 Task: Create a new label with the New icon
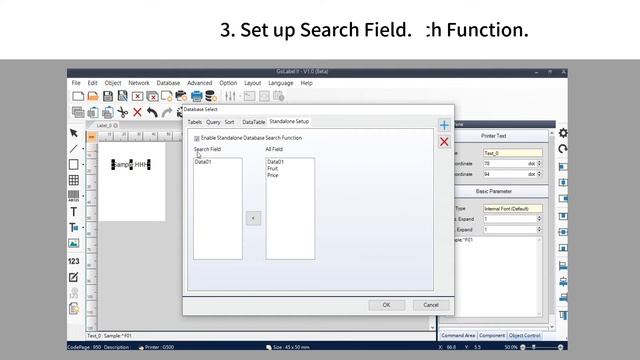click(x=78, y=96)
